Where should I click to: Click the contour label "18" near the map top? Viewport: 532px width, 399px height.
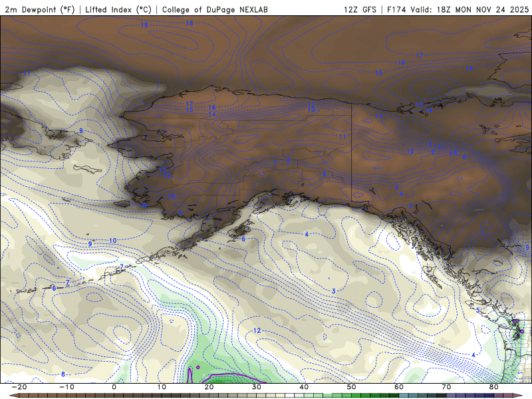(x=190, y=23)
